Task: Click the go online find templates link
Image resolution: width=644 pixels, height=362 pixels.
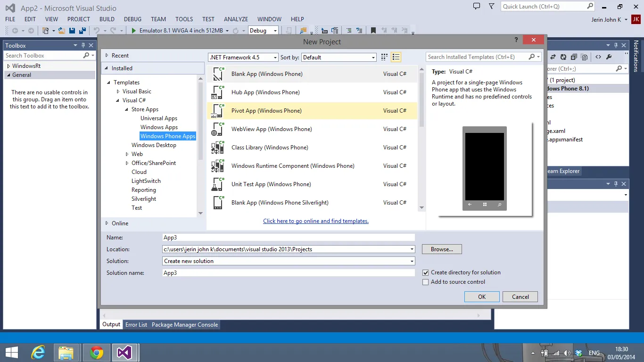Action: (x=316, y=221)
